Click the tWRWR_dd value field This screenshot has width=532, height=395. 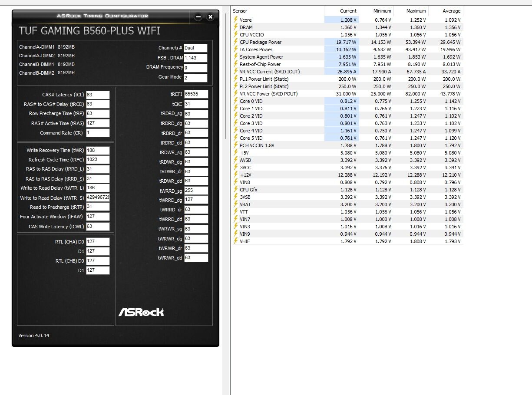click(196, 258)
